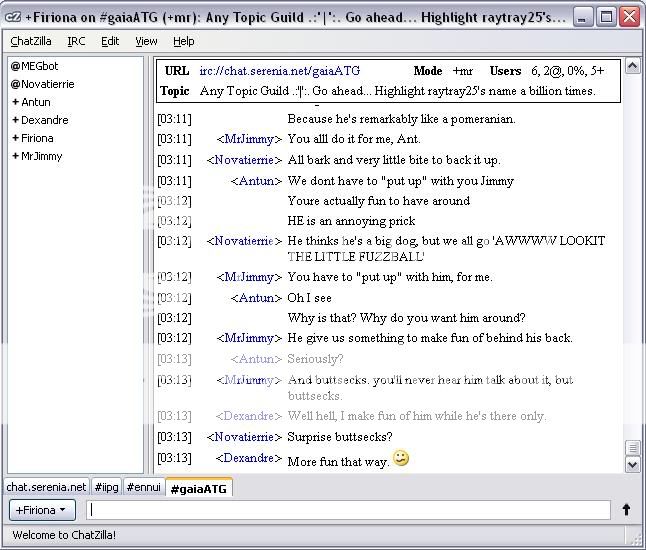The image size is (646, 550).
Task: Click Novatierrie's nick on 'All bark' line
Action: tap(244, 160)
